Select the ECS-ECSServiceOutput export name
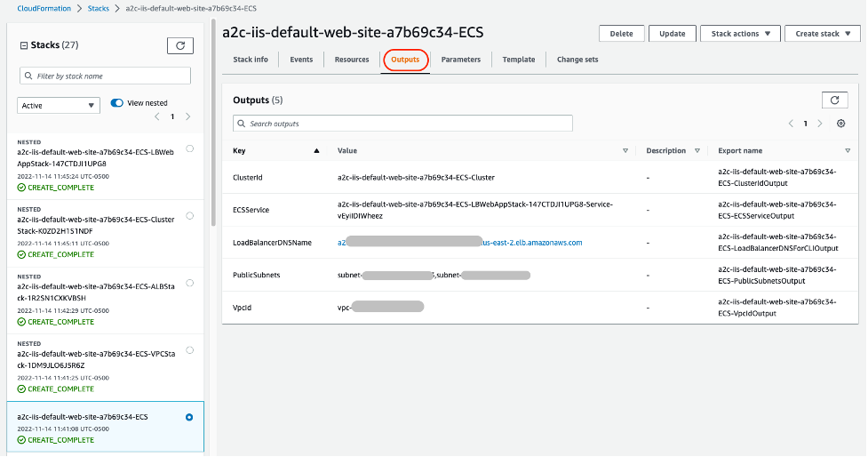 777,210
